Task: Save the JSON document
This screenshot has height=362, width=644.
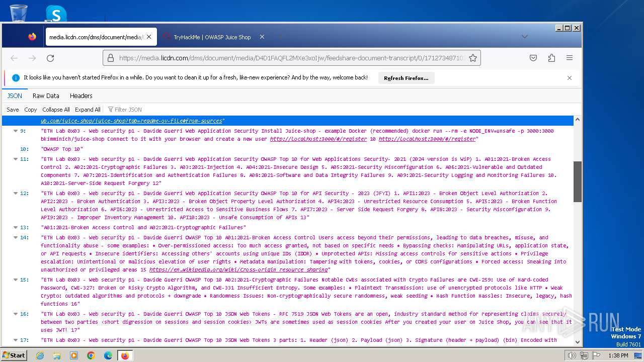Action: 13,110
